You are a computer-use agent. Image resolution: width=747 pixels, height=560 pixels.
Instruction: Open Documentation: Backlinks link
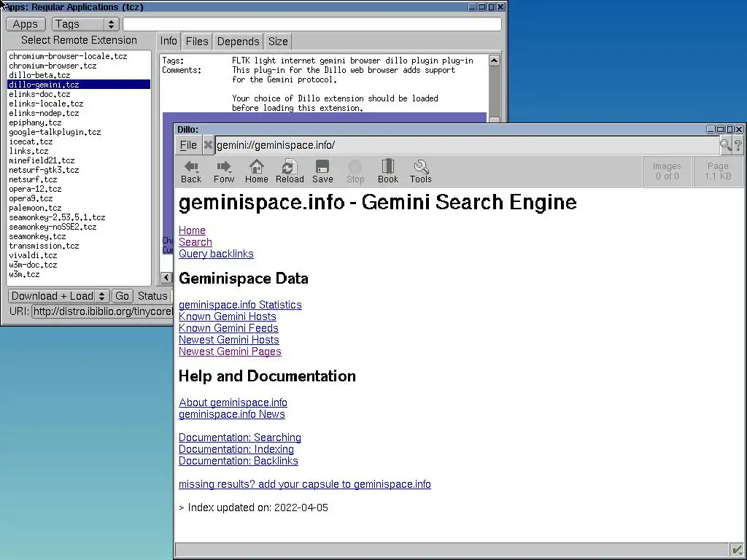coord(239,461)
